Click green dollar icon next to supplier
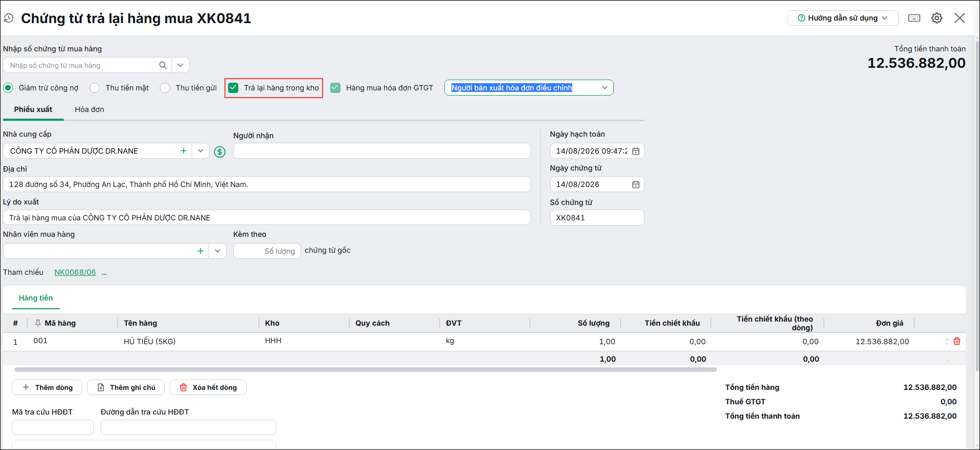Viewport: 980px width, 450px height. tap(220, 152)
